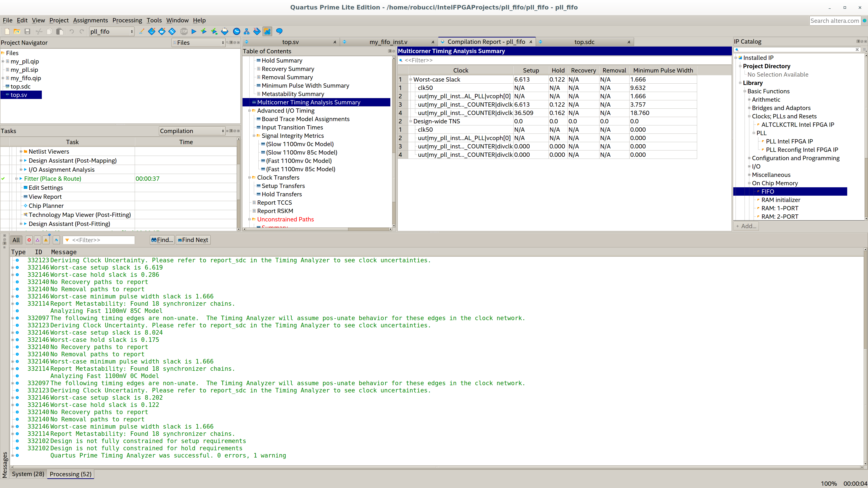Collapse the Advanced I/O Timing node

tap(249, 111)
